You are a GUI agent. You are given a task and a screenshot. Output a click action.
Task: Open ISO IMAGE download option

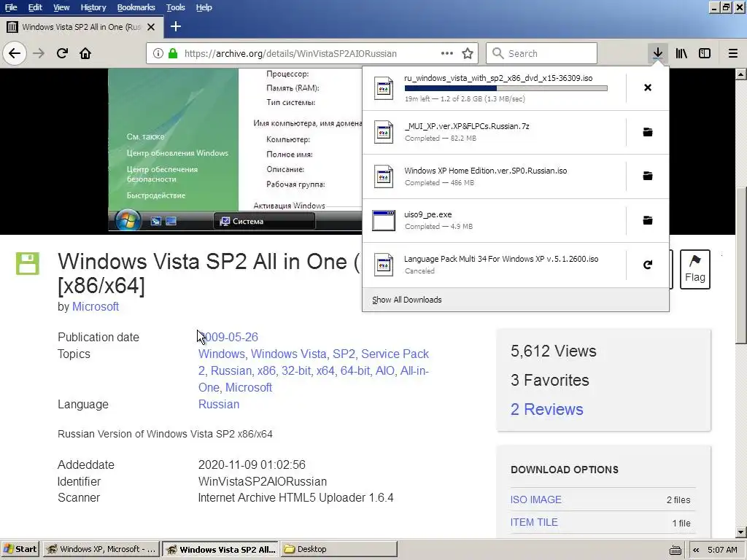pos(536,499)
